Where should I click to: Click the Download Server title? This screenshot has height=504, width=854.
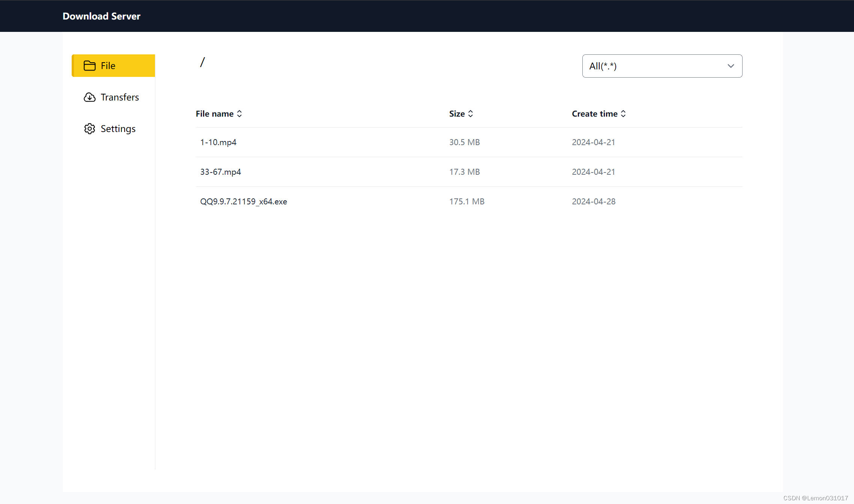click(101, 16)
